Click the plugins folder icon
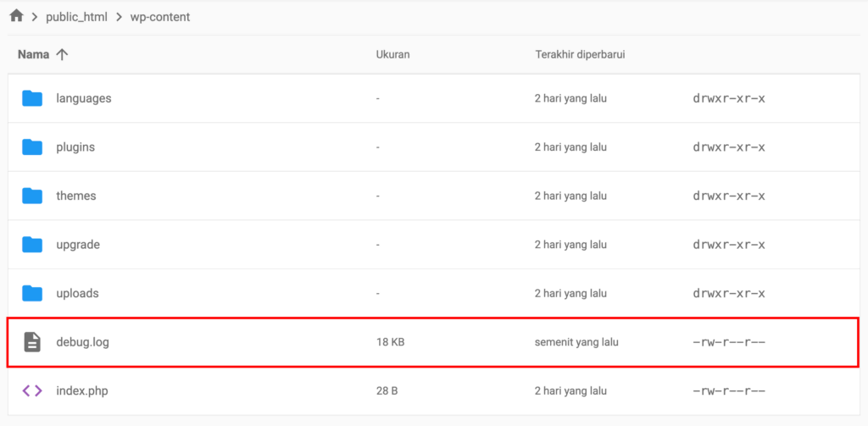The image size is (868, 426). tap(32, 147)
